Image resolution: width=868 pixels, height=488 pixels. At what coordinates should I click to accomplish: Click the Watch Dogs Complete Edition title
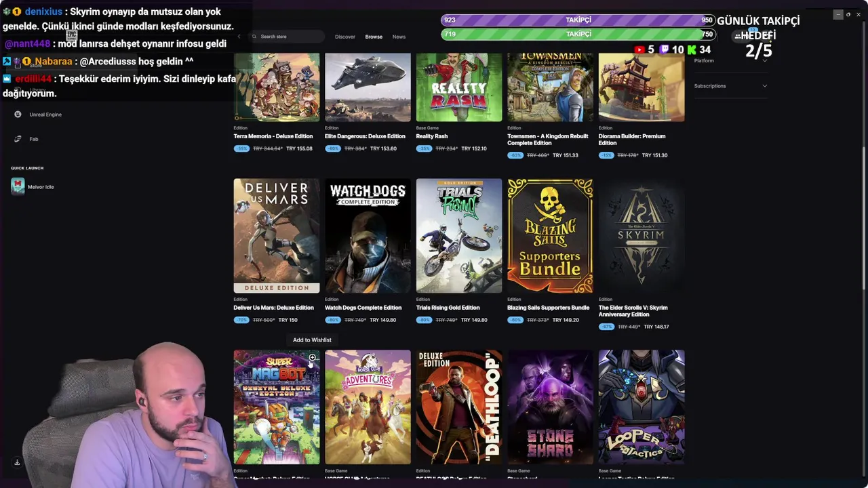[x=363, y=308]
